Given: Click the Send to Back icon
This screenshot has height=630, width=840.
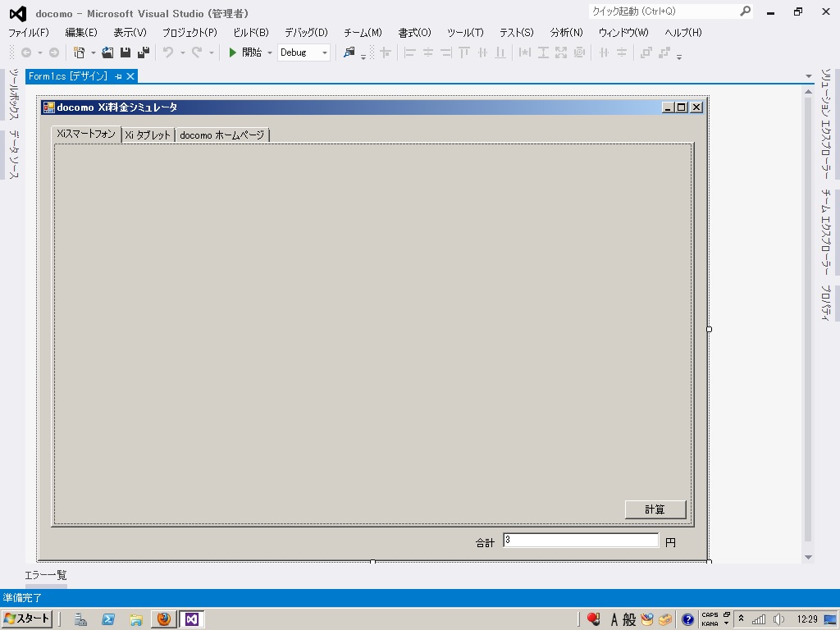Looking at the screenshot, I should pyautogui.click(x=664, y=52).
